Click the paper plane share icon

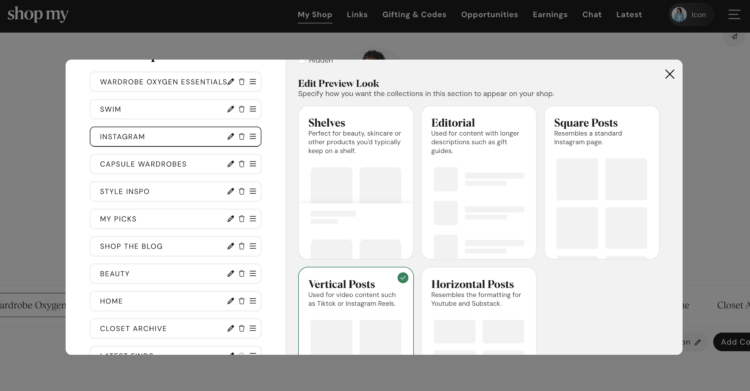(734, 36)
